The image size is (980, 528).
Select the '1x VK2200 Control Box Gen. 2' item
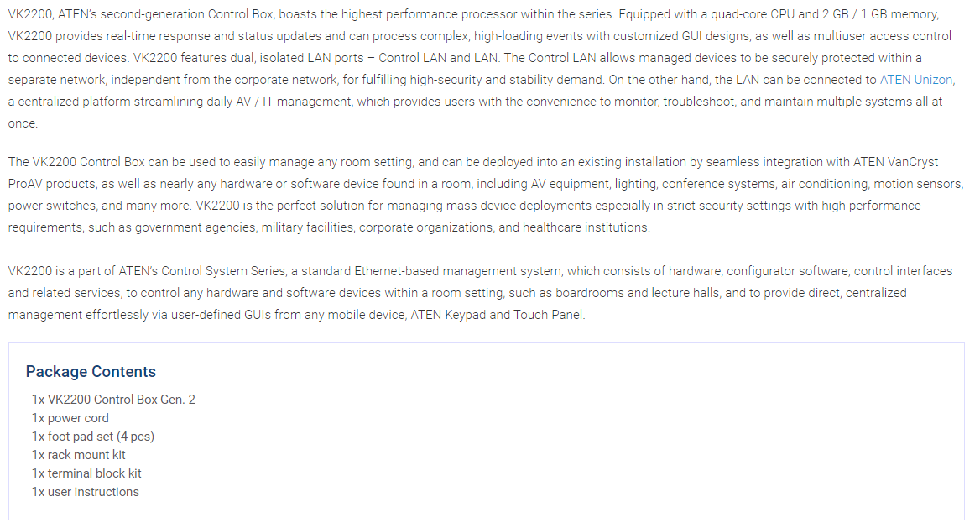113,400
